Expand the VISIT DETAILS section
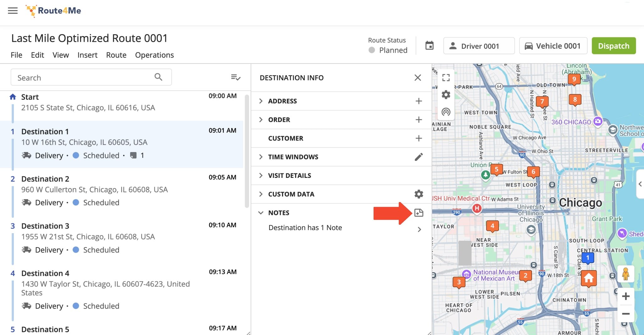644x335 pixels. tap(261, 175)
